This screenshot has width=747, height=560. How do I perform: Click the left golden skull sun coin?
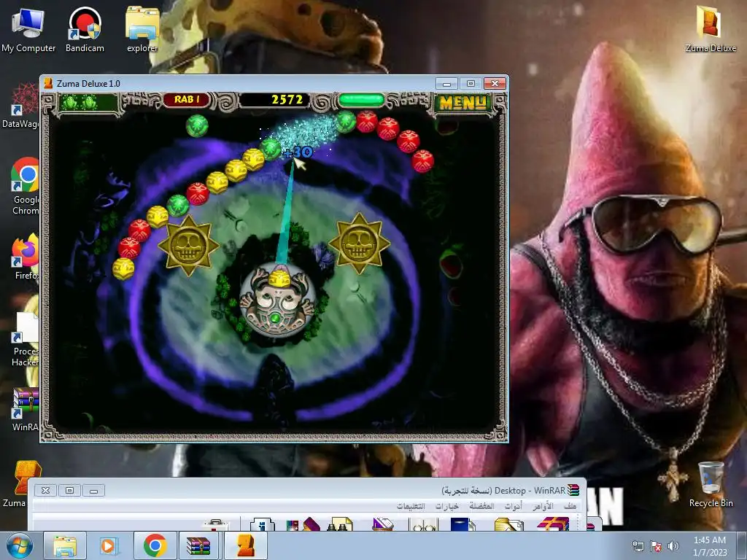[189, 245]
